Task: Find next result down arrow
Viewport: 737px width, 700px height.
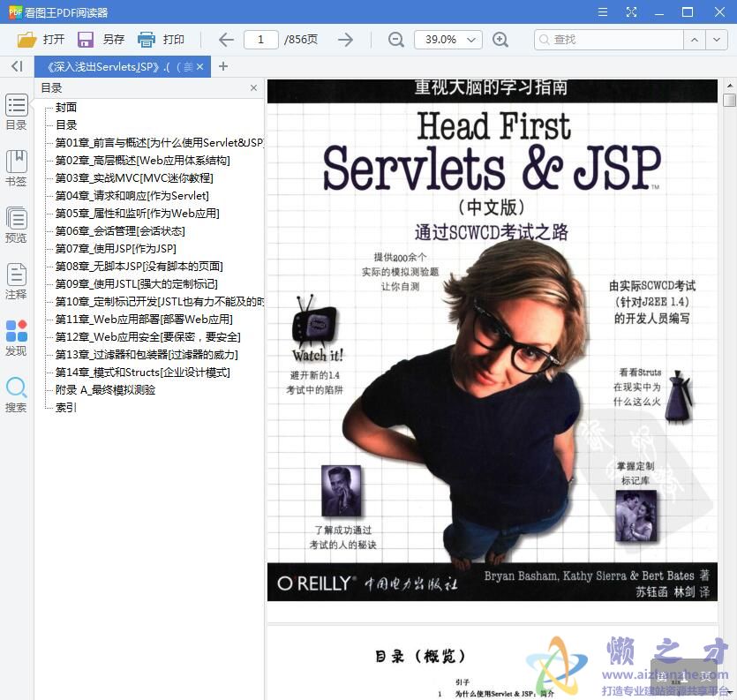Action: [717, 40]
